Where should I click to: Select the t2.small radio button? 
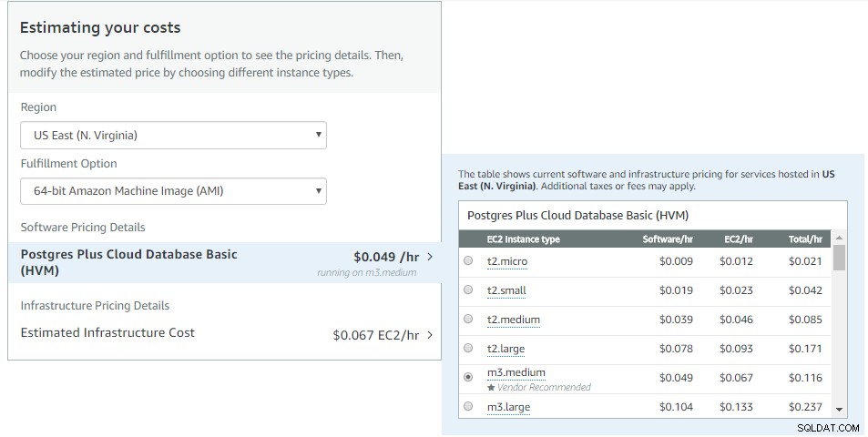[468, 290]
